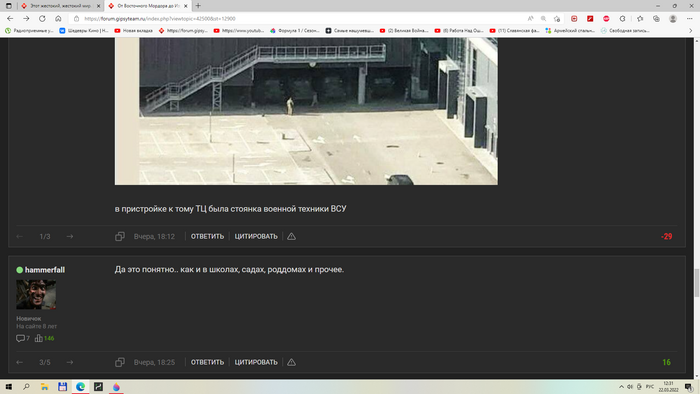Click timestamp 'Вчера, 18:25'
Screen dimensions: 700x394
tap(154, 362)
